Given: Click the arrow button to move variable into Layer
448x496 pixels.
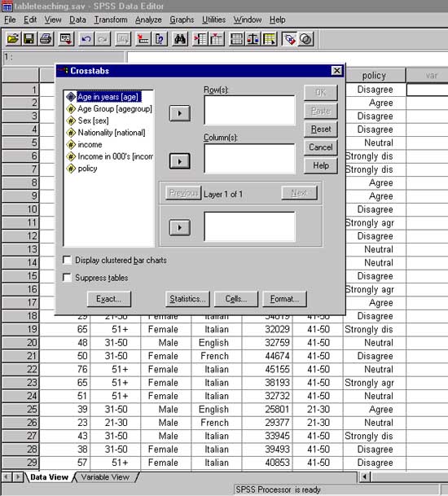Looking at the screenshot, I should tap(180, 227).
